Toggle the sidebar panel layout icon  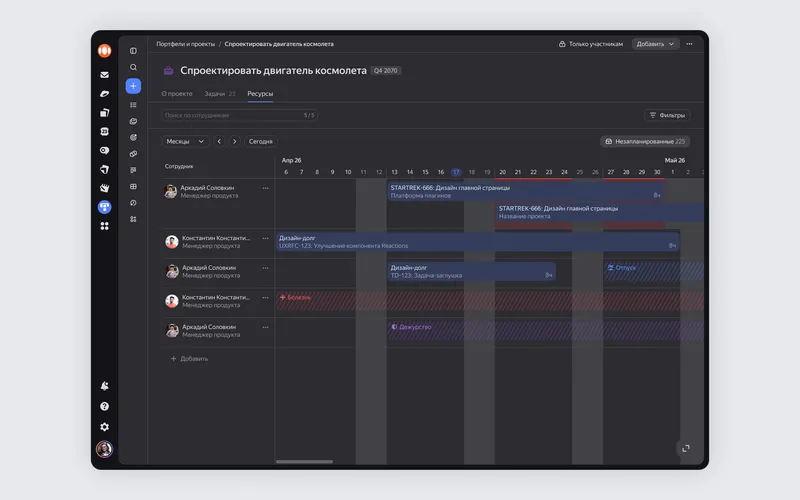133,51
